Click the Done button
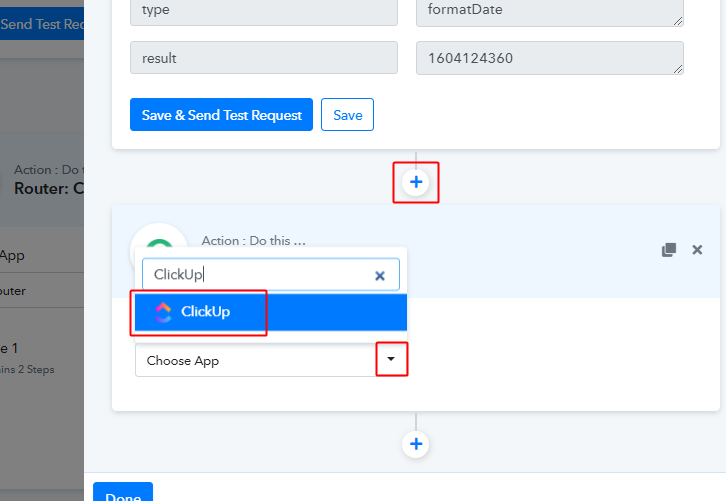This screenshot has width=726, height=501. [x=123, y=493]
